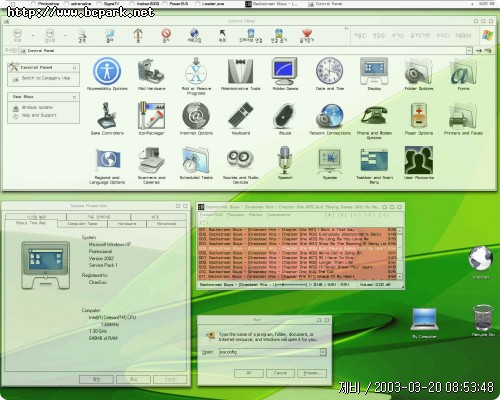Click the Home house toolbar icon
This screenshot has height=400, width=500.
pyautogui.click(x=138, y=35)
